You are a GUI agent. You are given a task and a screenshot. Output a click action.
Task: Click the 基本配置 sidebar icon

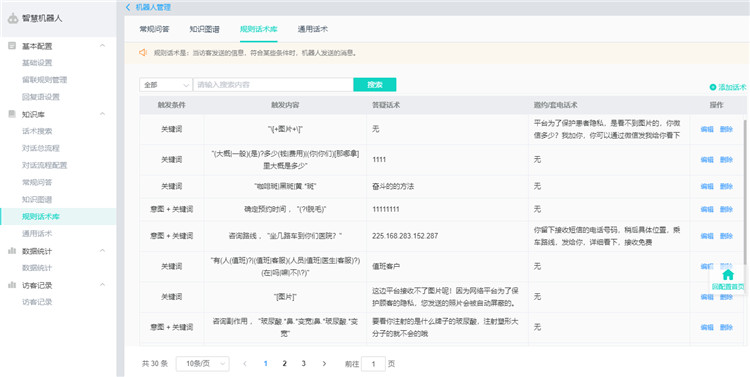coord(12,46)
